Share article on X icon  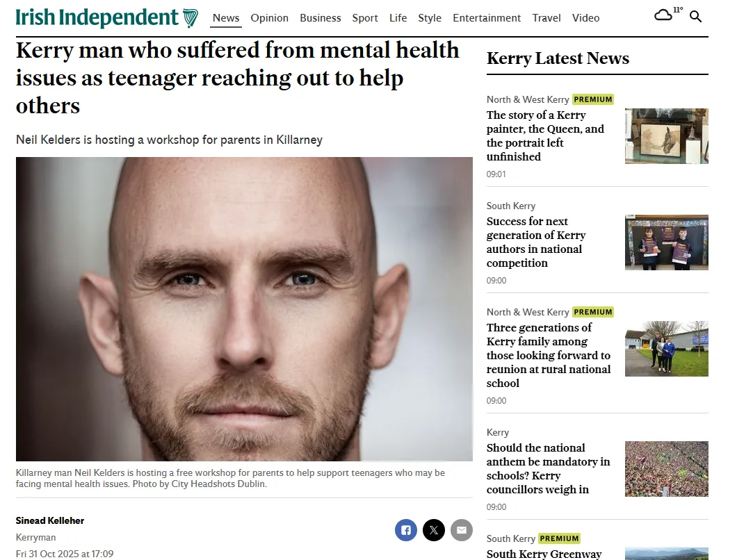tap(434, 530)
